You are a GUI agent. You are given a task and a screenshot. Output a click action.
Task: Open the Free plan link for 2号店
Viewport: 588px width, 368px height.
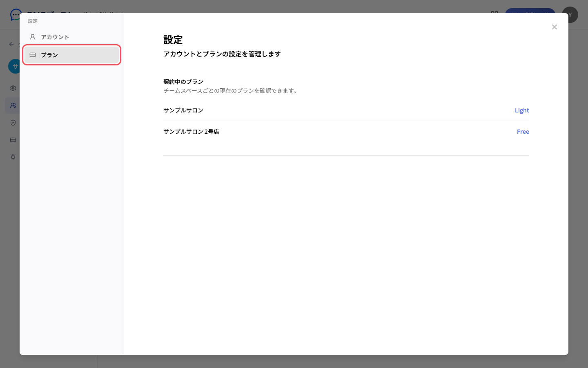[523, 132]
